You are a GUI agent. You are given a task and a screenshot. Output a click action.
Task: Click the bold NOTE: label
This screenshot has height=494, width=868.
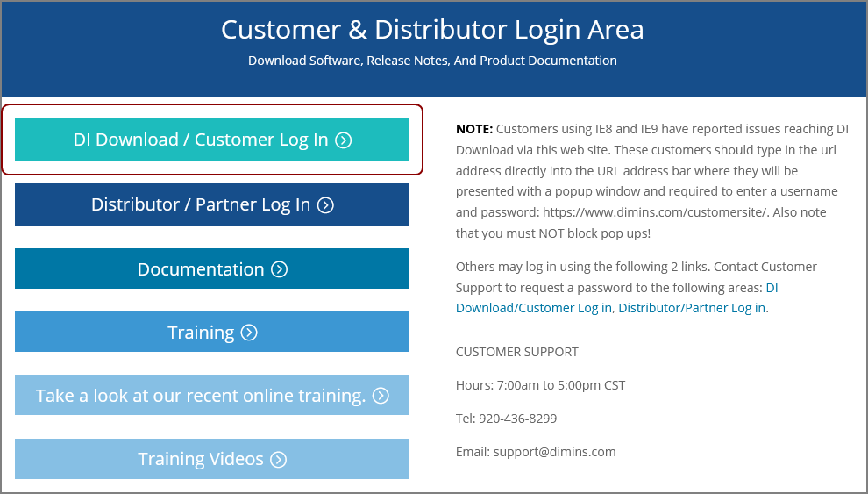point(473,129)
